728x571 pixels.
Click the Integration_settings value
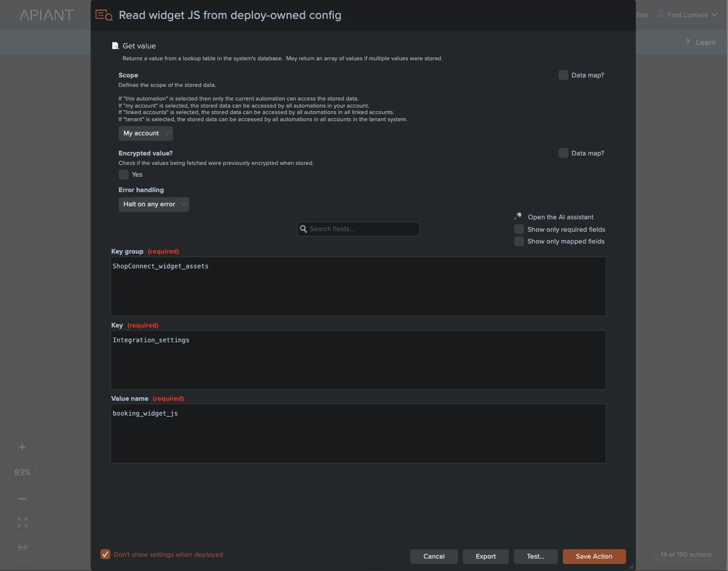151,340
